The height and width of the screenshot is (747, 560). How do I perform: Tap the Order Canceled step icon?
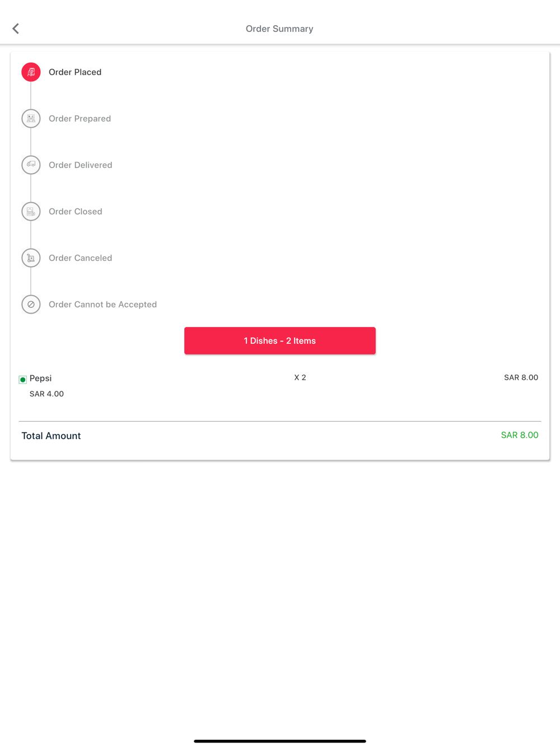(31, 258)
